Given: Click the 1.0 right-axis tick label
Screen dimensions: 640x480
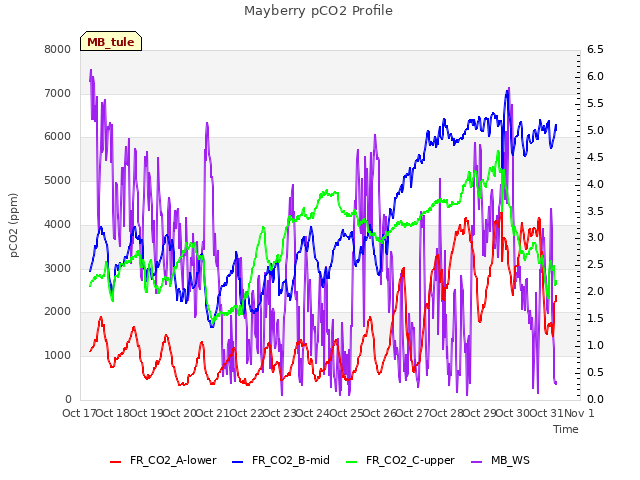Looking at the screenshot, I should point(595,345).
